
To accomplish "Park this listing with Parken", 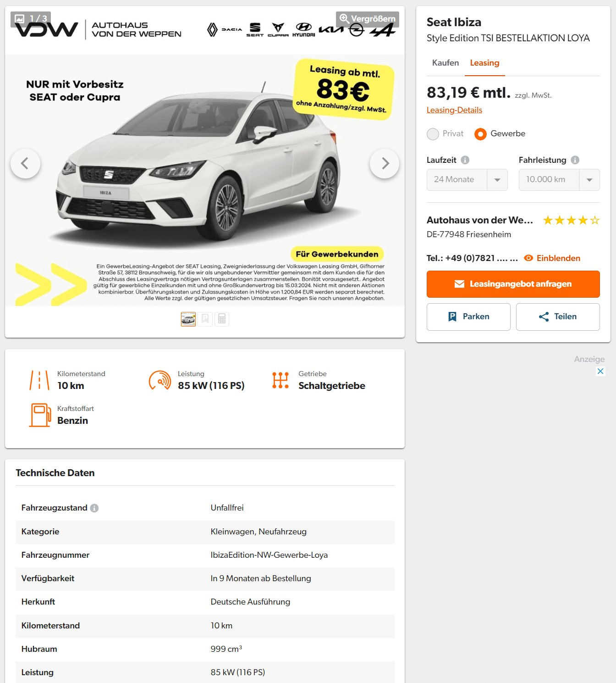I will (468, 317).
